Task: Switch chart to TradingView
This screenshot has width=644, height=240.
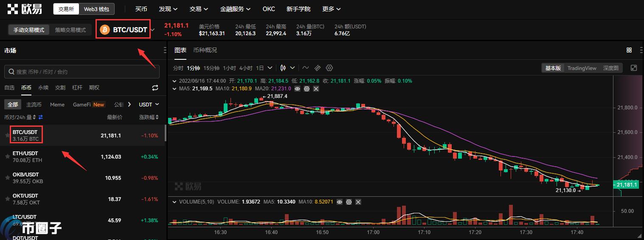Action: point(582,68)
